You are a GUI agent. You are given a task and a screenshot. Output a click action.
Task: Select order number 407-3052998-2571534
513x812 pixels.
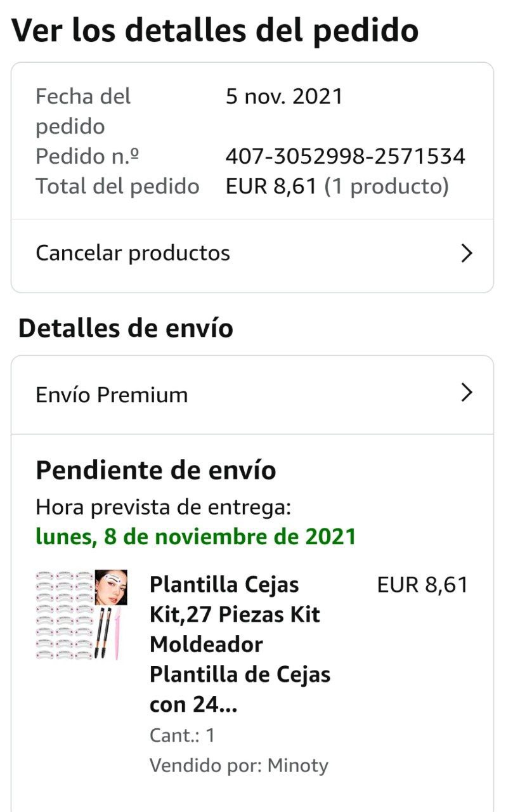point(346,156)
